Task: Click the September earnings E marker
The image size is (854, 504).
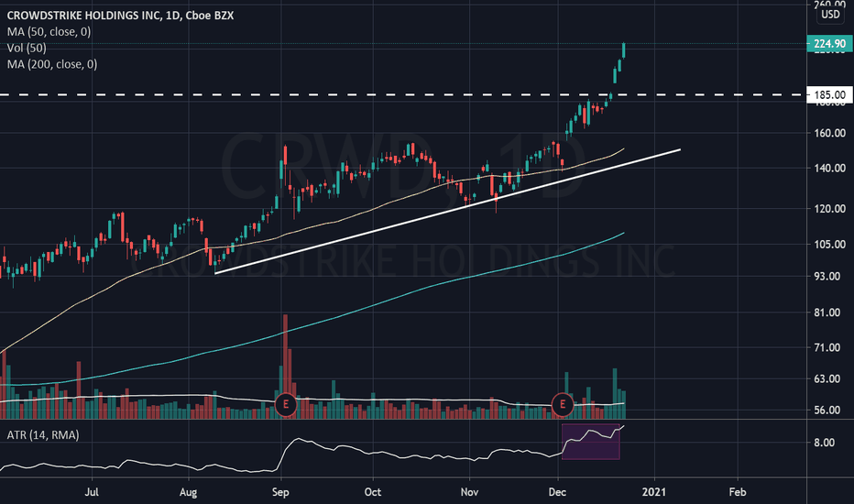Action: pos(285,405)
